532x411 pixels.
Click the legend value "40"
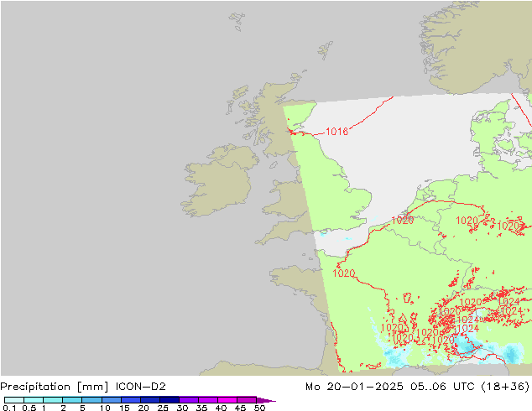(221, 408)
